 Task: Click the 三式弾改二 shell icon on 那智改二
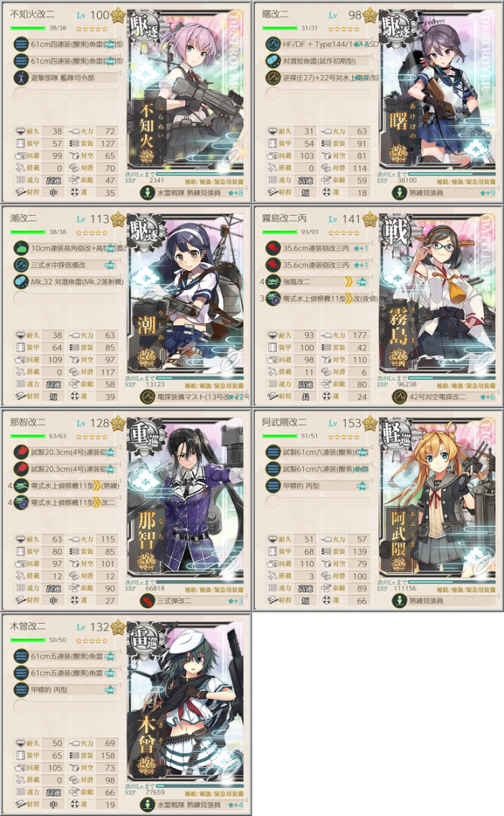(148, 601)
